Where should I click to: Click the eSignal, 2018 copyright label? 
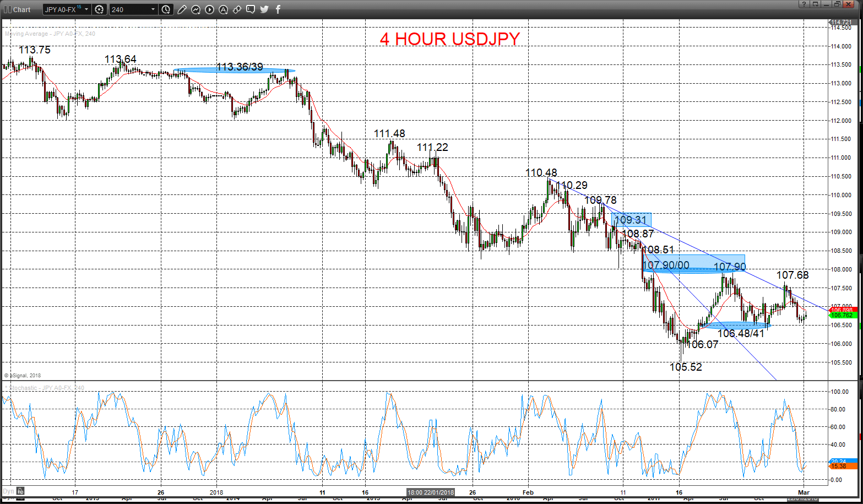pyautogui.click(x=22, y=376)
